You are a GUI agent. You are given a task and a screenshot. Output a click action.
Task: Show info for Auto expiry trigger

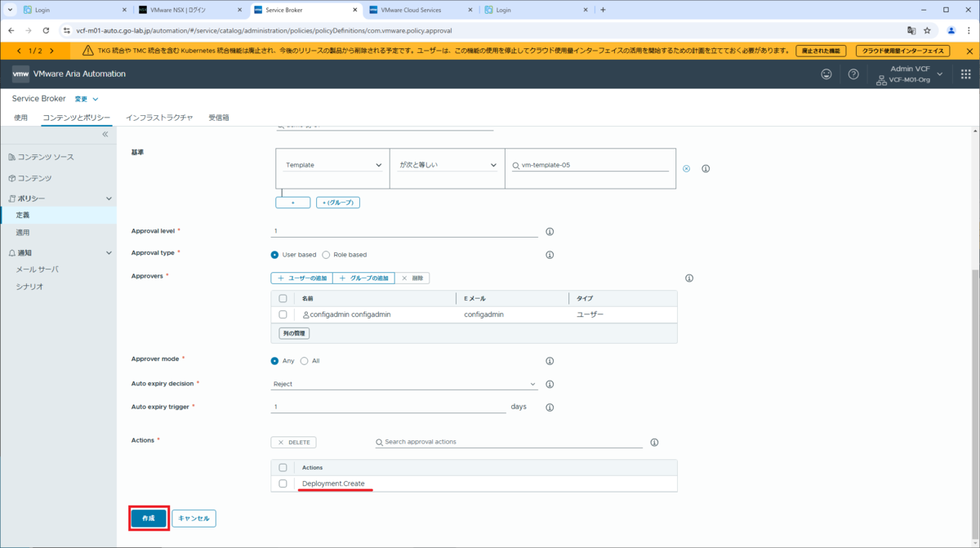[x=550, y=407]
